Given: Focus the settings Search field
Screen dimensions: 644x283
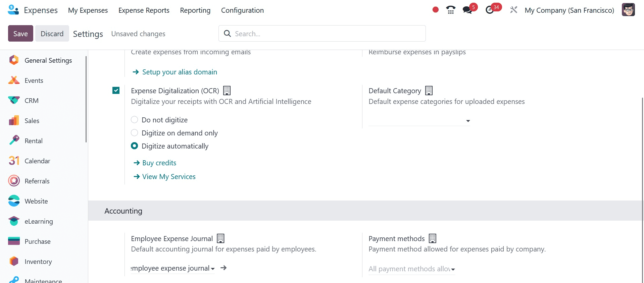Looking at the screenshot, I should coord(322,34).
